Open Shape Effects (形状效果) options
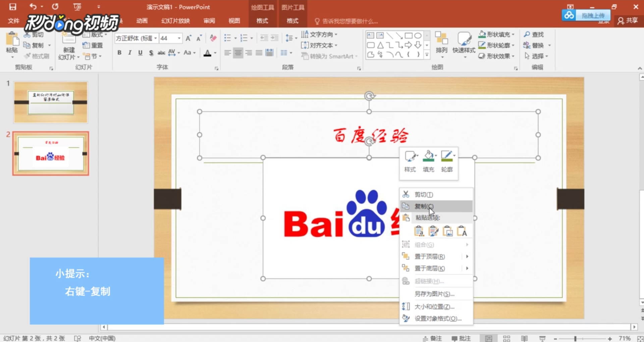644x342 pixels. (x=496, y=56)
